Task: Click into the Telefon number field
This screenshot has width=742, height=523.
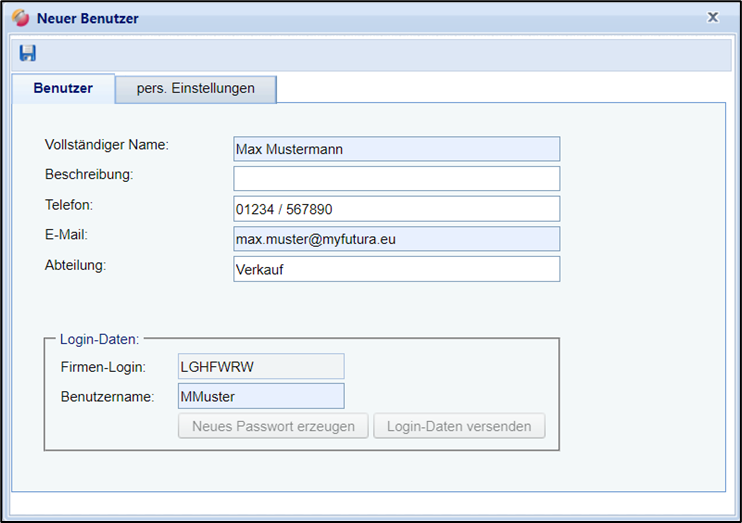Action: pos(396,209)
